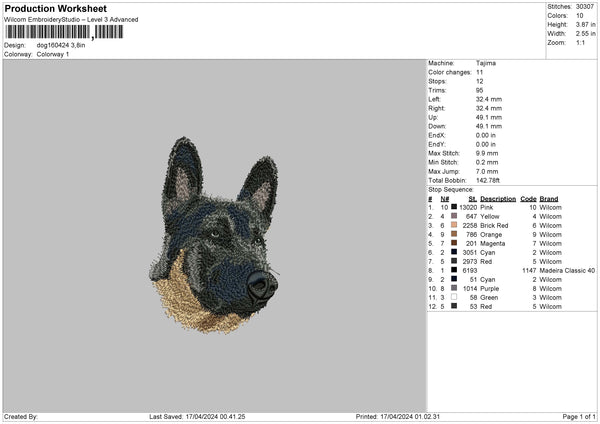Click the Machine Tajima entry
600x424 pixels.
point(483,63)
